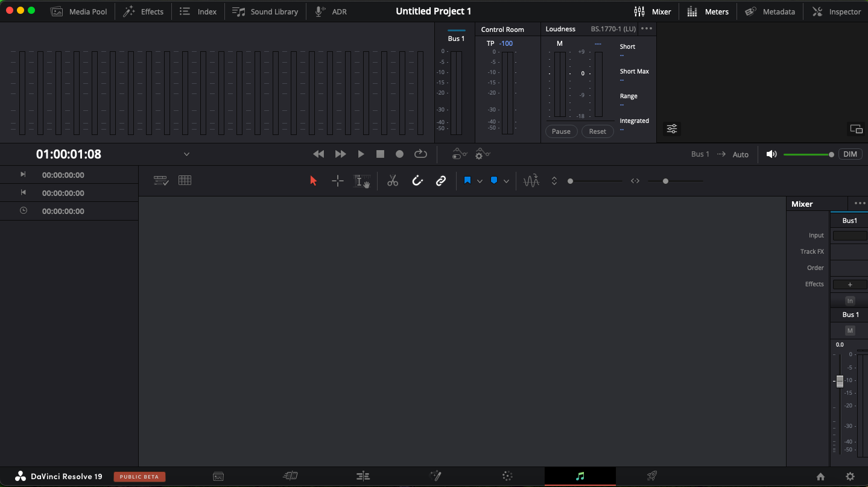Viewport: 868px width, 487px height.
Task: Select the red pointer selection tool
Action: [313, 181]
